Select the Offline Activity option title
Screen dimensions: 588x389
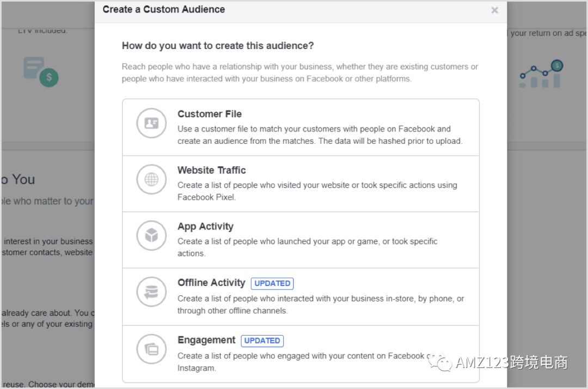pyautogui.click(x=211, y=283)
